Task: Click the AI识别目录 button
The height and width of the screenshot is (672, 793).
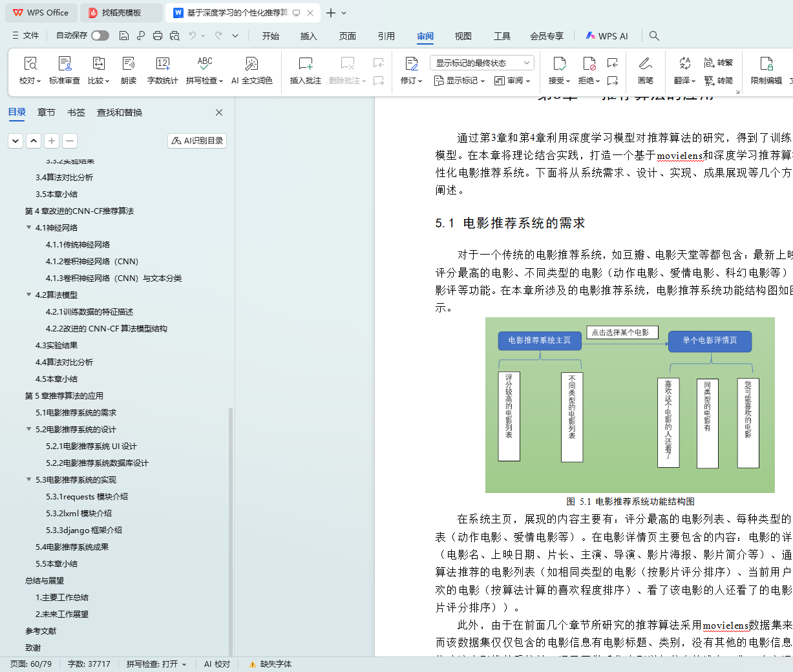Action: coord(197,141)
